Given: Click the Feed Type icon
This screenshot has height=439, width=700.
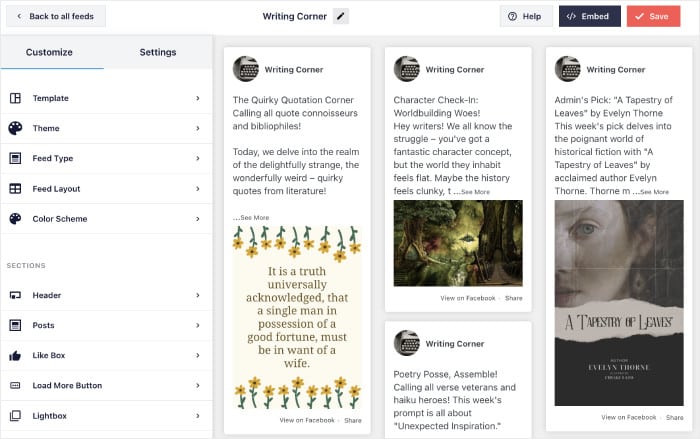Looking at the screenshot, I should coord(15,158).
